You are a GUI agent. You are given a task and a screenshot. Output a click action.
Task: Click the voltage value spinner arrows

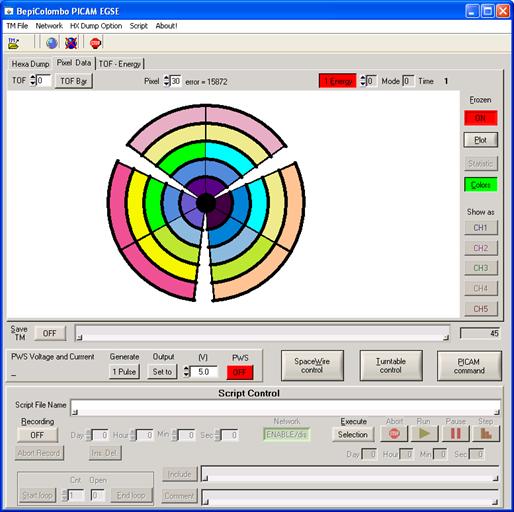[x=186, y=372]
